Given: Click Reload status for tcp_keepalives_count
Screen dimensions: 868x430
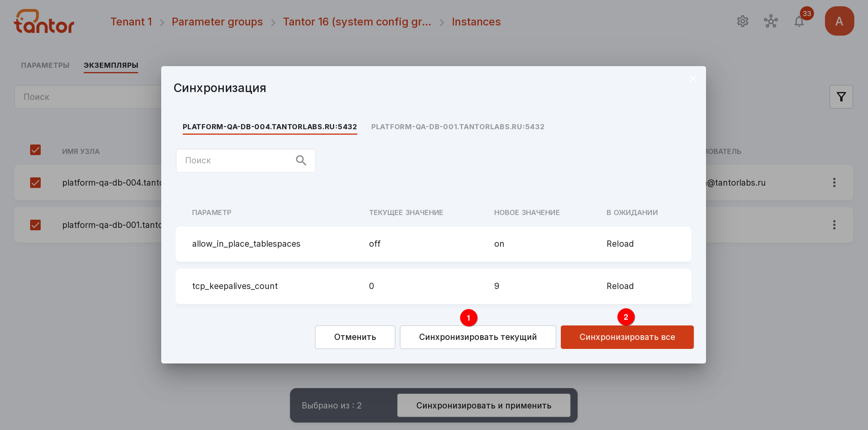Looking at the screenshot, I should tap(620, 286).
